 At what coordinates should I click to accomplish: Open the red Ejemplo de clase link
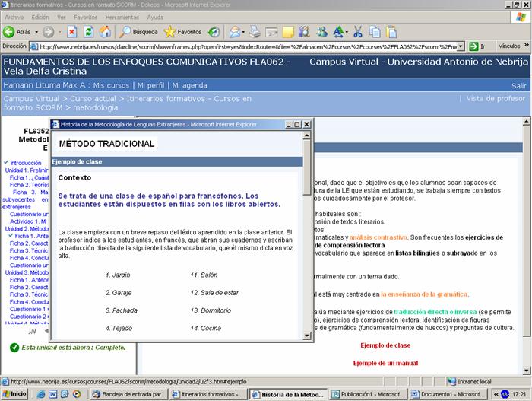[385, 345]
